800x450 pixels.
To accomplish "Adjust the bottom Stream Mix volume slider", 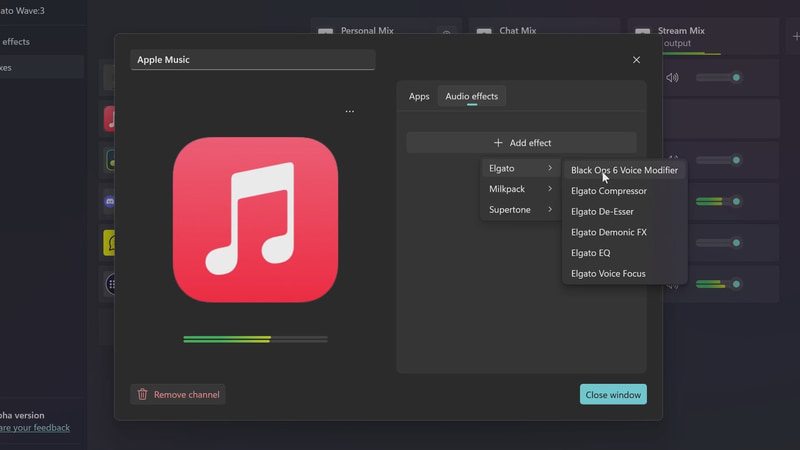I will (718, 284).
